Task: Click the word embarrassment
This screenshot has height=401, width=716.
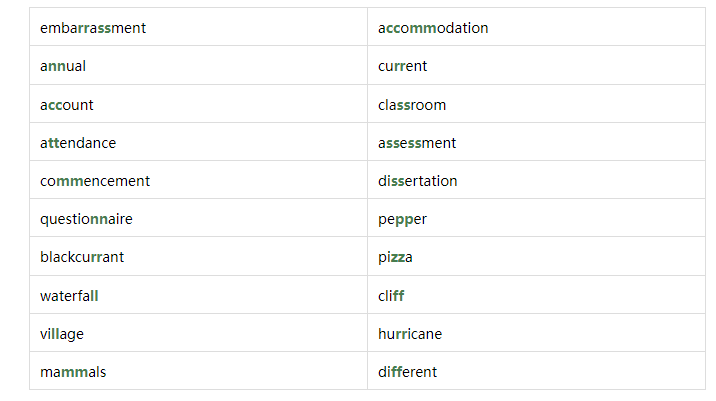Action: point(93,28)
